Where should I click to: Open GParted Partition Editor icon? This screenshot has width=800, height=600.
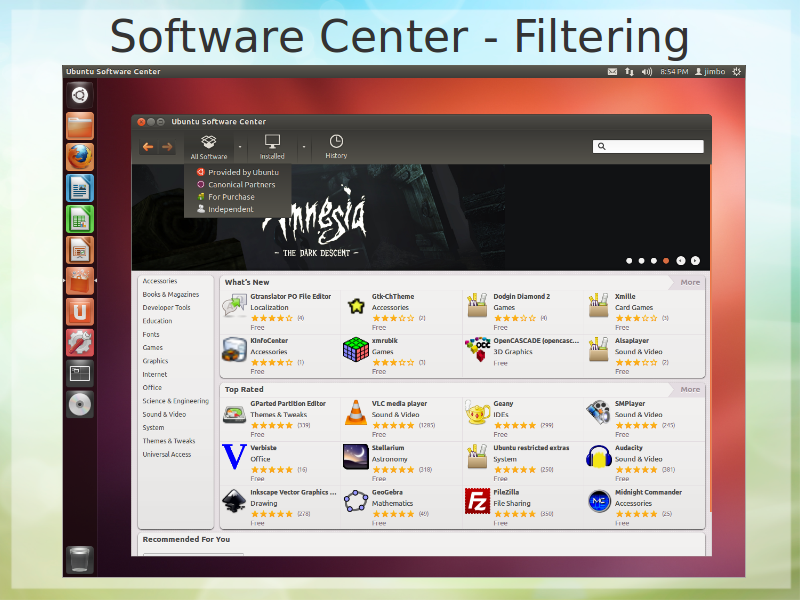[x=234, y=413]
